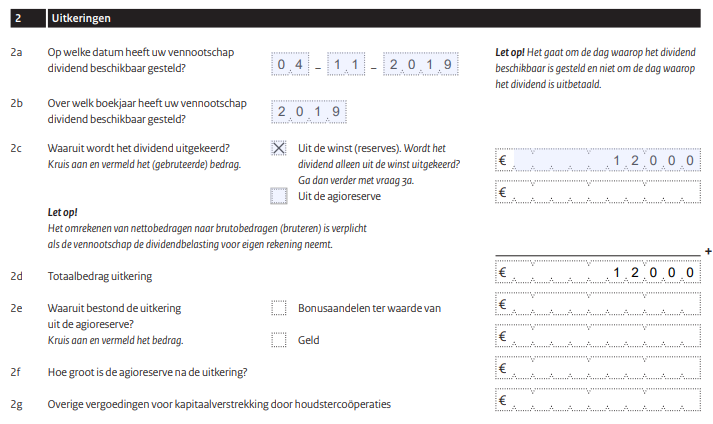713x424 pixels.
Task: Click the question text 'Totaalbedrag uitkering'
Action: pos(100,276)
